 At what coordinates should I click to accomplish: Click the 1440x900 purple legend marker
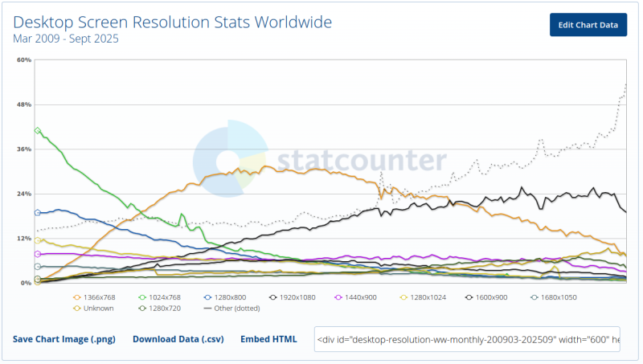click(339, 297)
